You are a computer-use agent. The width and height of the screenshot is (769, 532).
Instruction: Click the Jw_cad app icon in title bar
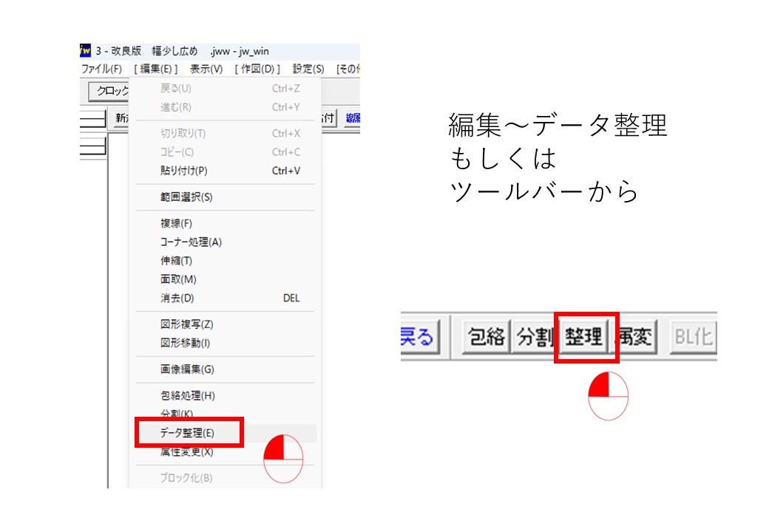pyautogui.click(x=85, y=51)
